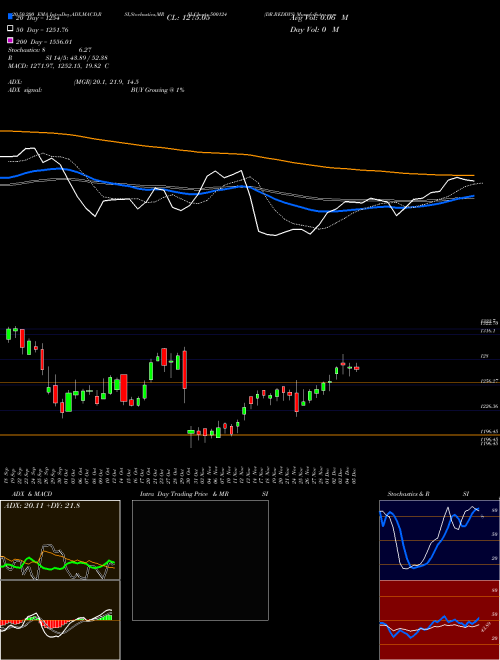Click the 'SI 14/5: 48.89 / 52.38' reading
The height and width of the screenshot is (660, 500).
coord(77,58)
